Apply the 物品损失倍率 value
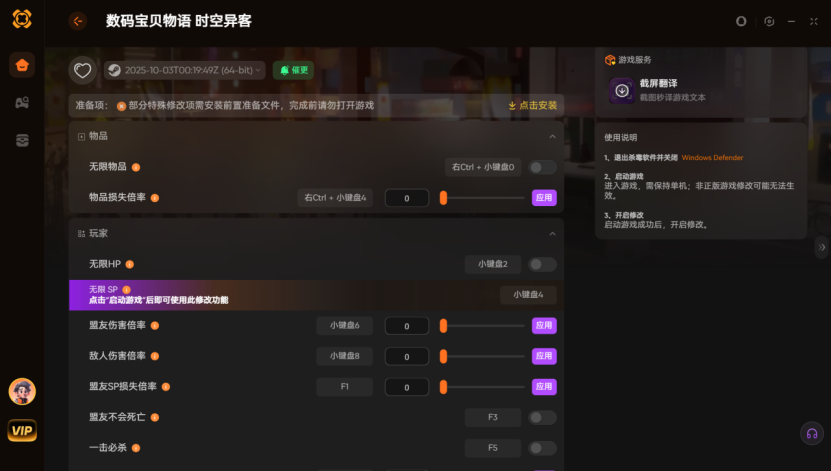 pos(544,198)
